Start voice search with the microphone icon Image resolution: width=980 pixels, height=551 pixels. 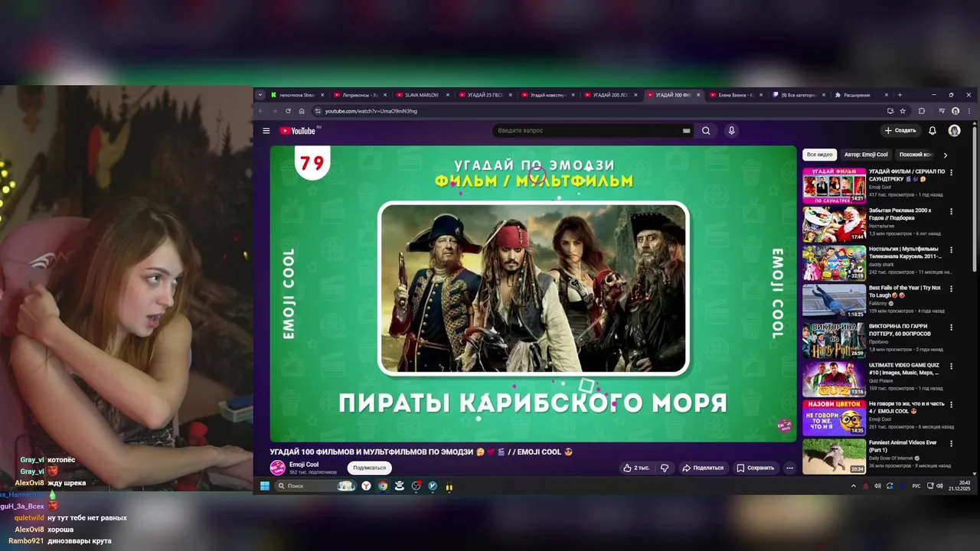click(731, 131)
